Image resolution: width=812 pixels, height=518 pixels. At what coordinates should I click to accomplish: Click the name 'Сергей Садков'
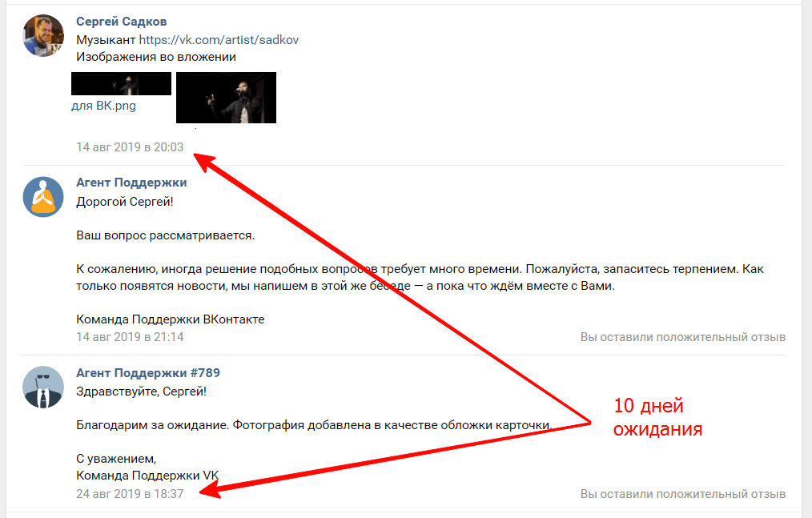(x=121, y=22)
